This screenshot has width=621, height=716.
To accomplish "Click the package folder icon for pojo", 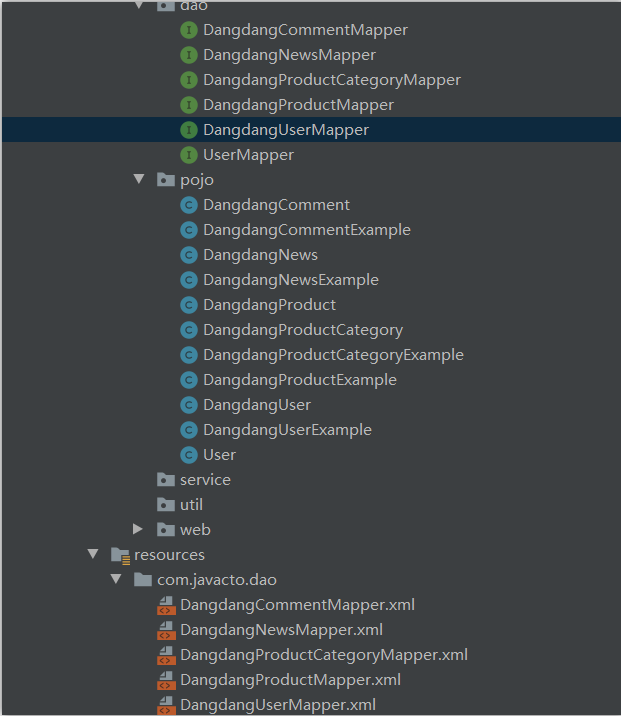I will click(166, 180).
